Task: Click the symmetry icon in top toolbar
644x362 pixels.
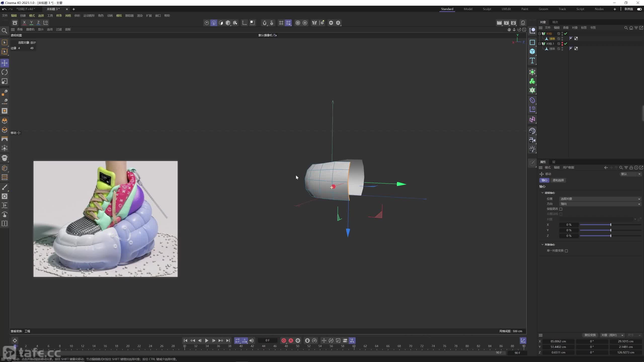Action: click(314, 23)
